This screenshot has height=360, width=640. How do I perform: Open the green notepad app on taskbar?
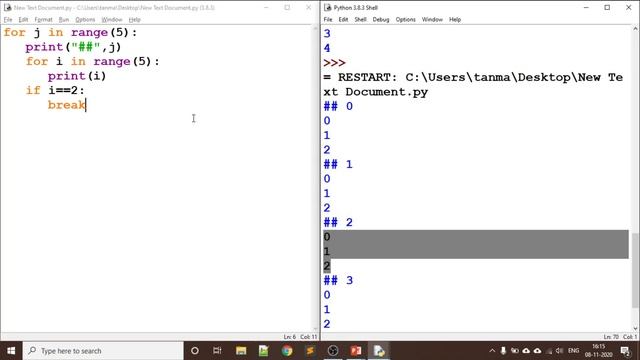pos(264,351)
